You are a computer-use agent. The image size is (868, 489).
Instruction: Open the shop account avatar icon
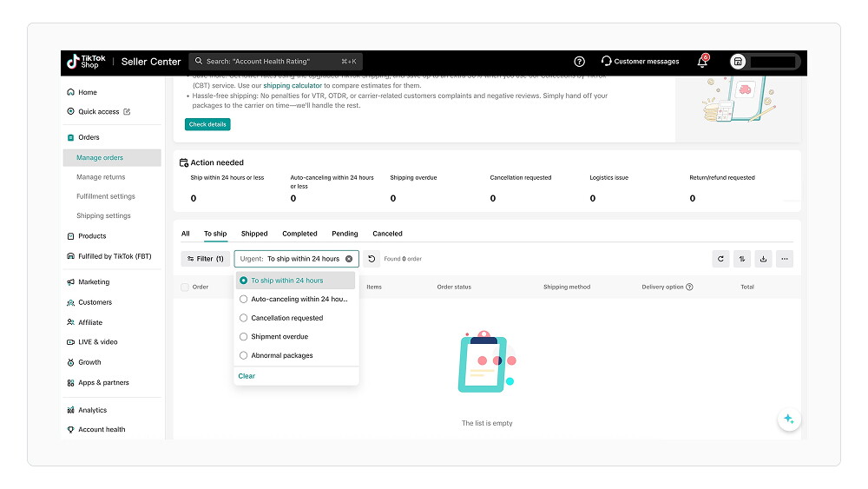point(737,62)
